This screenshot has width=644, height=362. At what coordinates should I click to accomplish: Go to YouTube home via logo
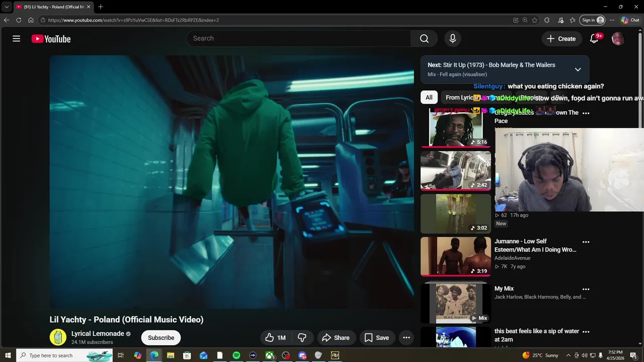point(51,39)
